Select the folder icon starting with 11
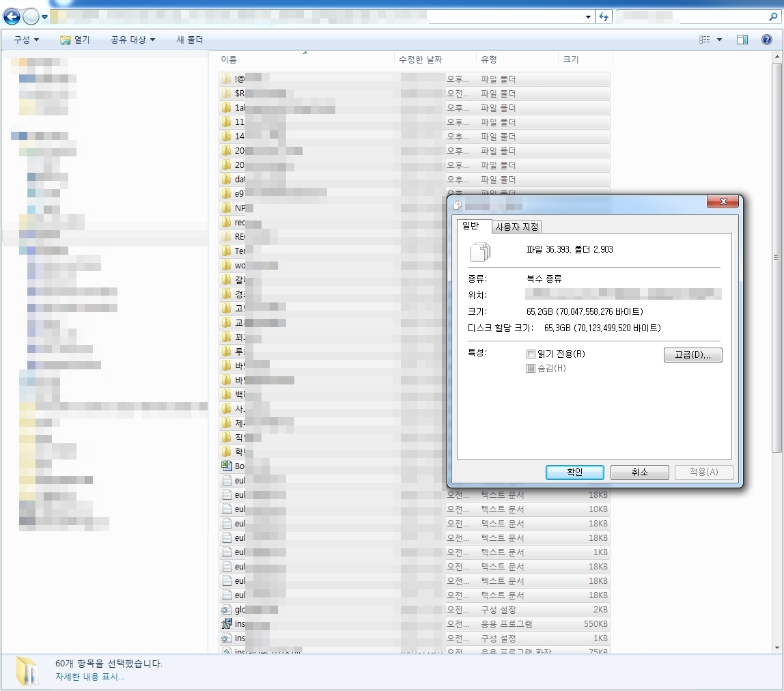 tap(227, 122)
